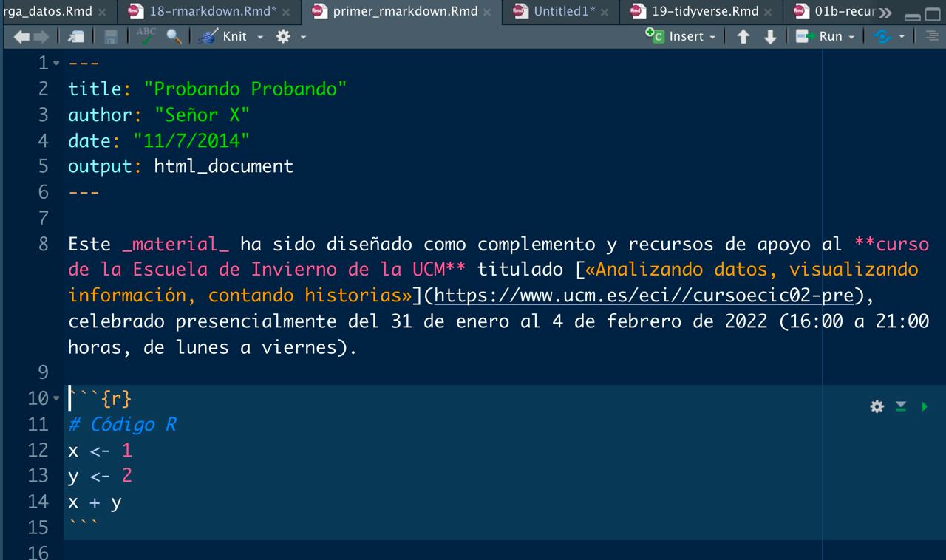Click the closing backticks on line 15

[84, 525]
